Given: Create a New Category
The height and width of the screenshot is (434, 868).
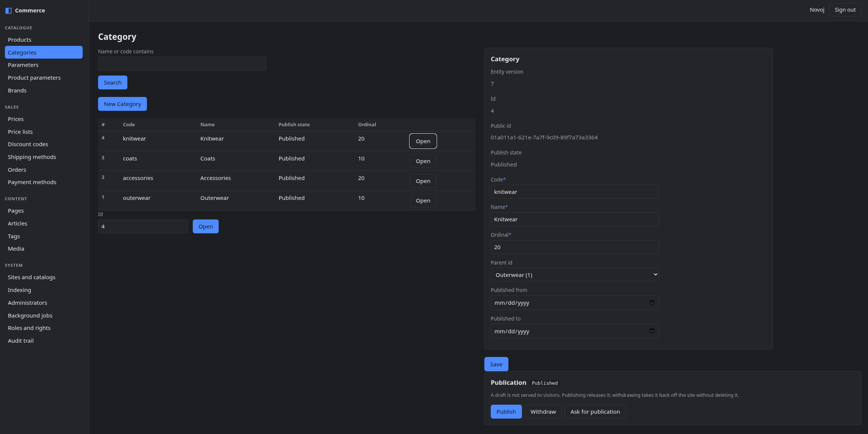Looking at the screenshot, I should (x=122, y=104).
